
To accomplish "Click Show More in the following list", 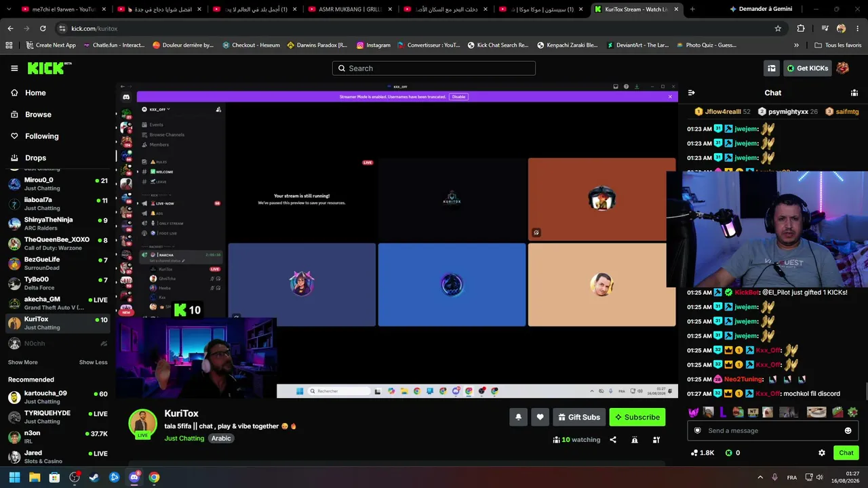I will pos(23,363).
